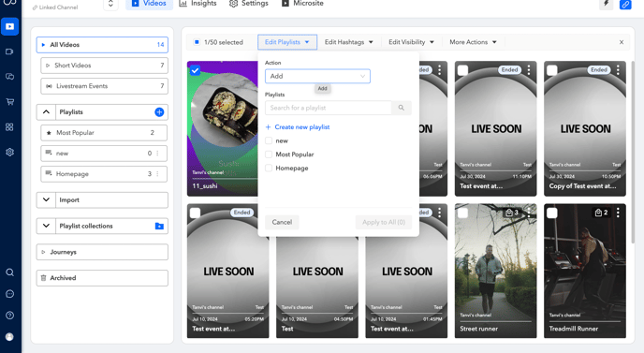Click the blue plus to add playlist
Viewport: 644px width, 353px height.
159,111
